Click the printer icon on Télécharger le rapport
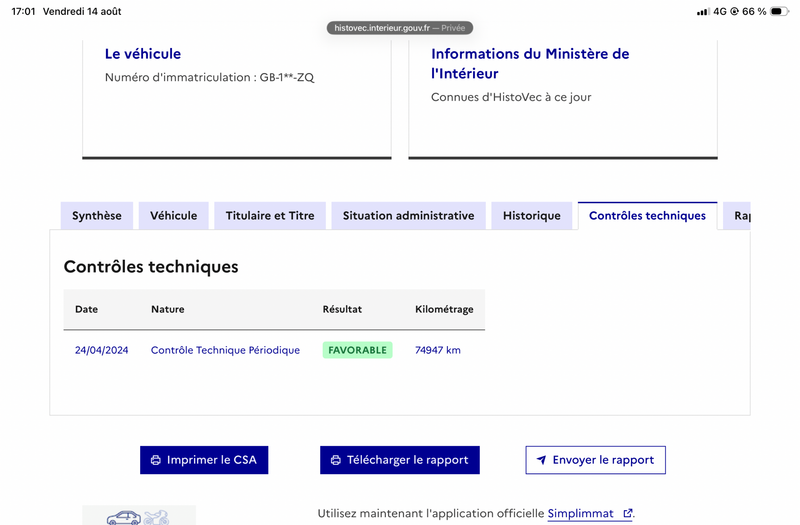800x525 pixels. tap(336, 460)
